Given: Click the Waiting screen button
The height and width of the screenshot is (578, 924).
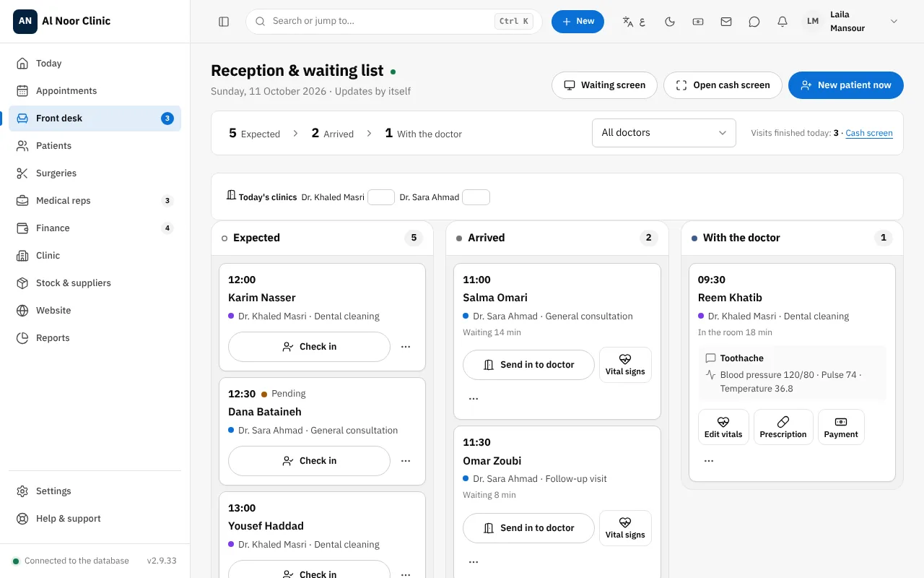Looking at the screenshot, I should [604, 85].
